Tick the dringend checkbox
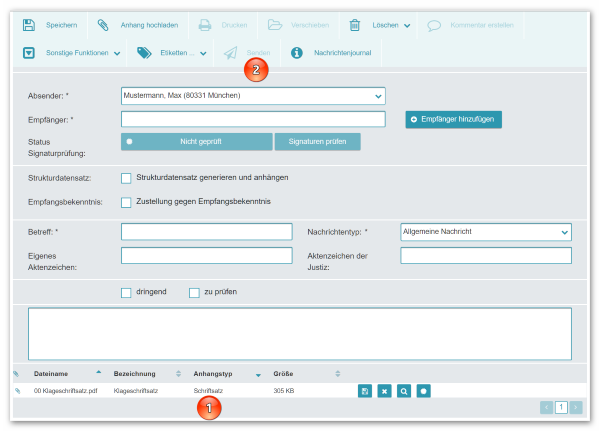Viewport: 600px width, 431px height. click(126, 293)
